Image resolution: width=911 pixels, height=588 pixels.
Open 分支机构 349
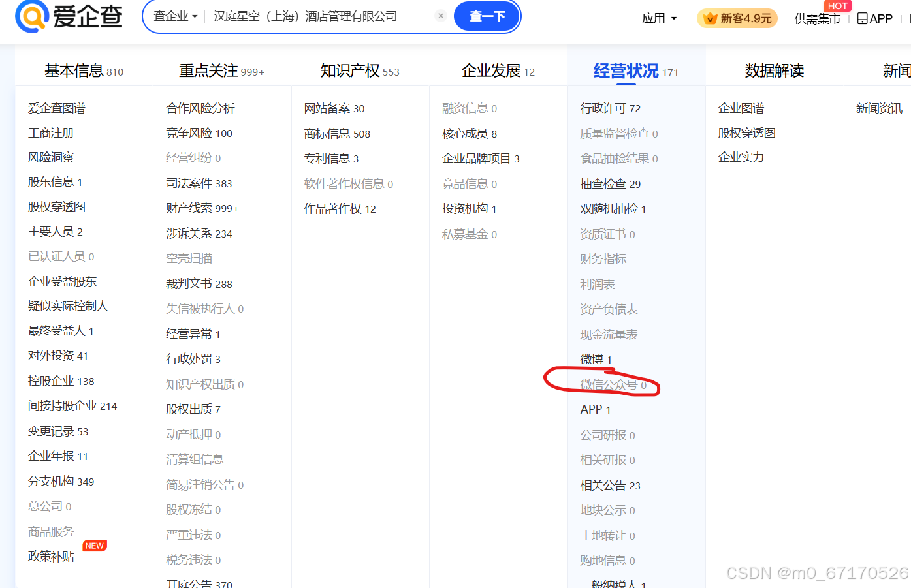click(x=61, y=482)
